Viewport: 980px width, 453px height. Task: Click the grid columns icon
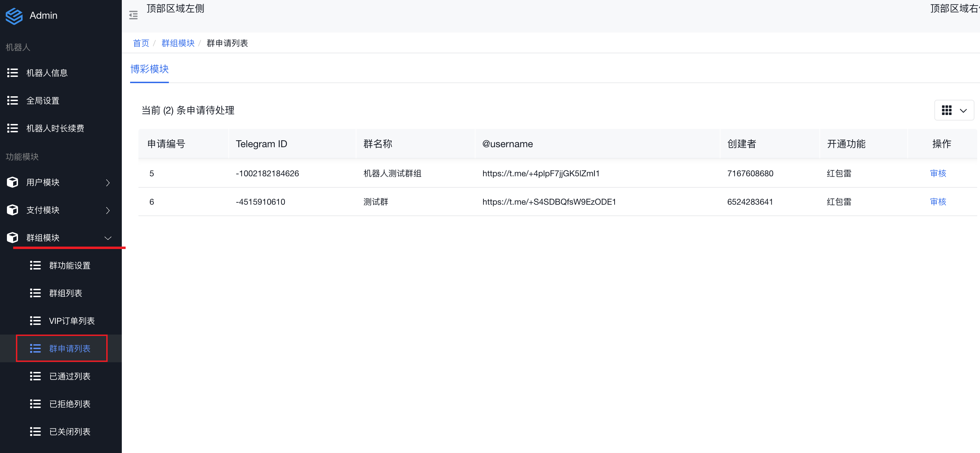coord(946,110)
